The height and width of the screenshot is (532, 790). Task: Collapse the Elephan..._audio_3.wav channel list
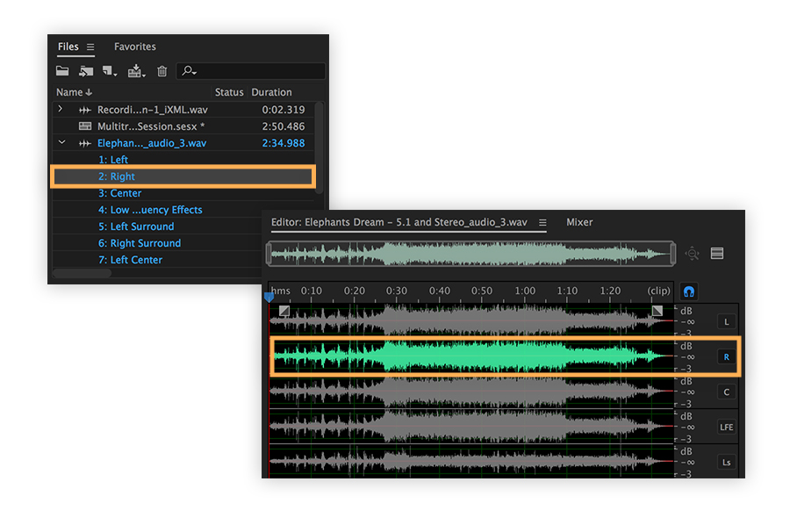(61, 142)
